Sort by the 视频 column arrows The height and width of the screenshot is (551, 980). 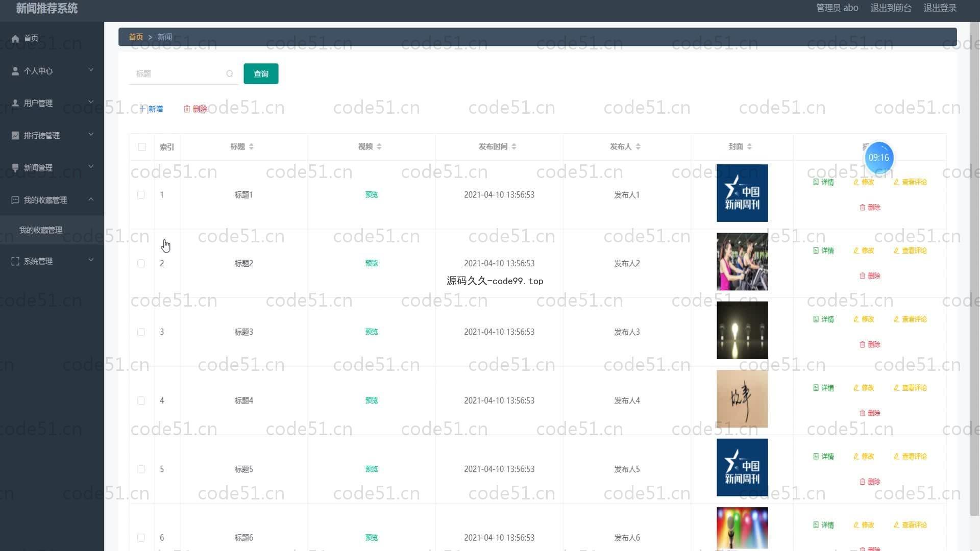click(379, 147)
